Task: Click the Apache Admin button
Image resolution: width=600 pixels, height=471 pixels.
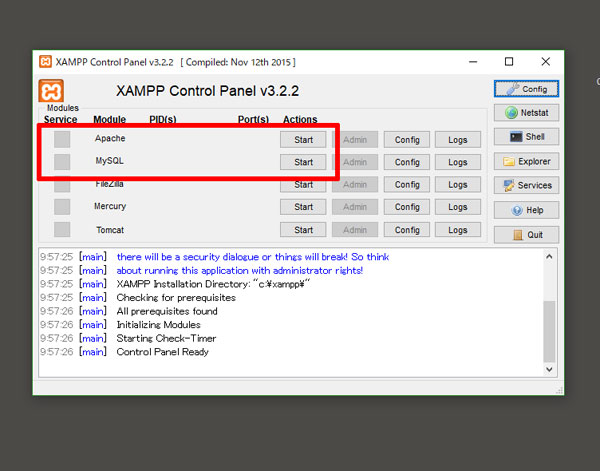Action: click(x=355, y=140)
